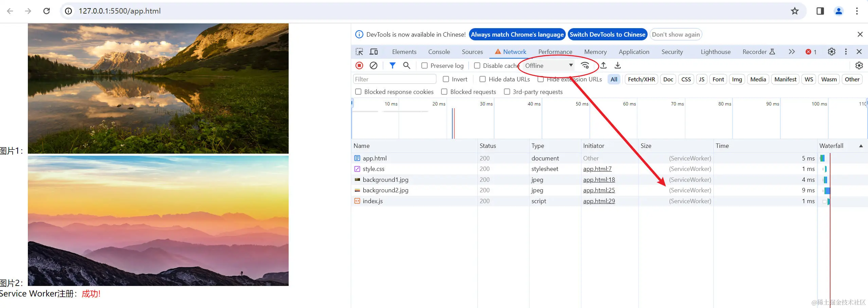868x308 pixels.
Task: Import HAR file with upload icon
Action: pos(603,65)
